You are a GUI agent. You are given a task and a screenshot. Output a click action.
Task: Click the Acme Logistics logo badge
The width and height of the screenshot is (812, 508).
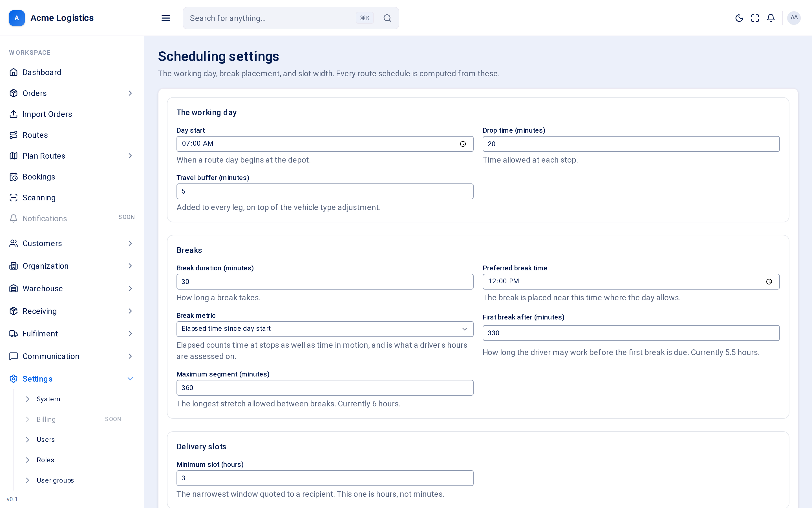tap(17, 18)
